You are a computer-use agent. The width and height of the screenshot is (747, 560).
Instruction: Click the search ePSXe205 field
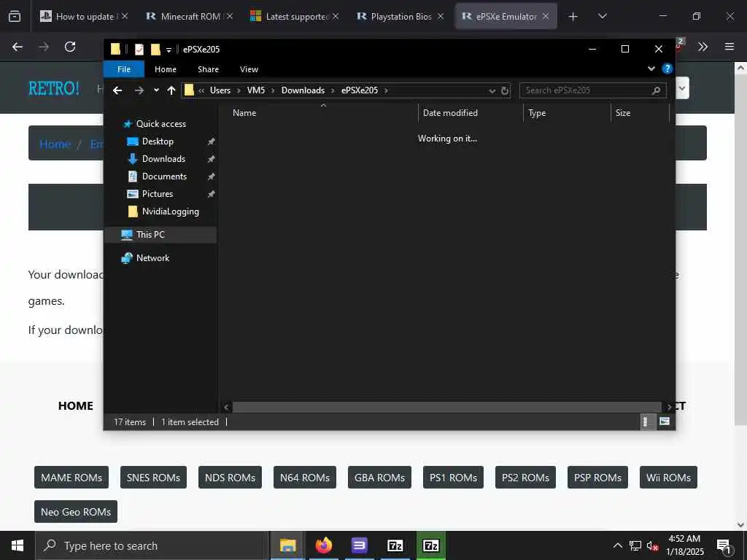(x=592, y=90)
